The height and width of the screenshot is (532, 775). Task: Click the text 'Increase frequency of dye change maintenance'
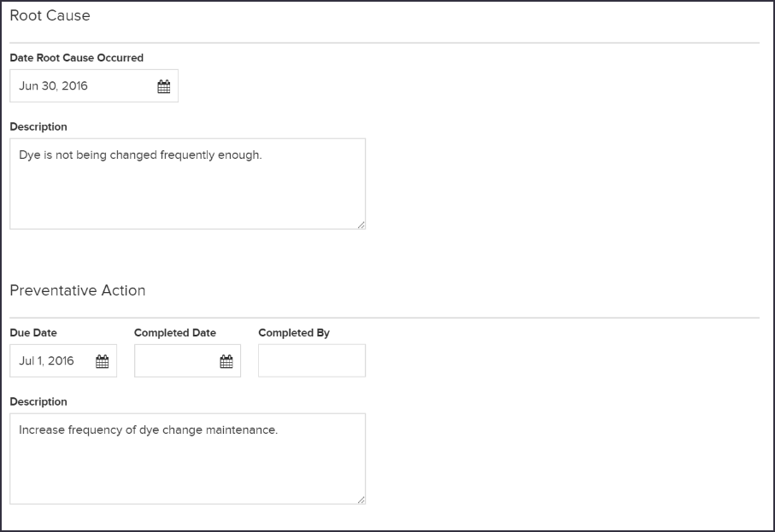(148, 430)
